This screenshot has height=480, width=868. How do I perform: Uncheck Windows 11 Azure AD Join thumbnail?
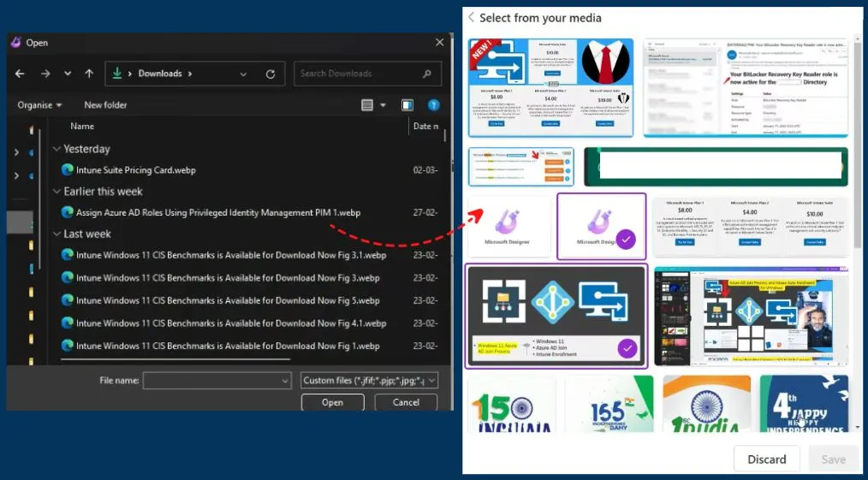pos(556,317)
